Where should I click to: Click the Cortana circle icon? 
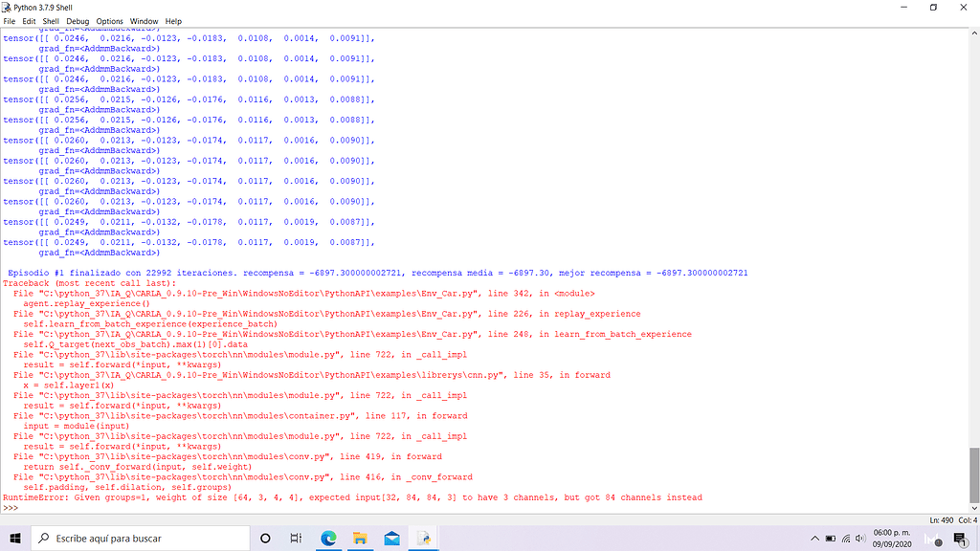pyautogui.click(x=265, y=538)
